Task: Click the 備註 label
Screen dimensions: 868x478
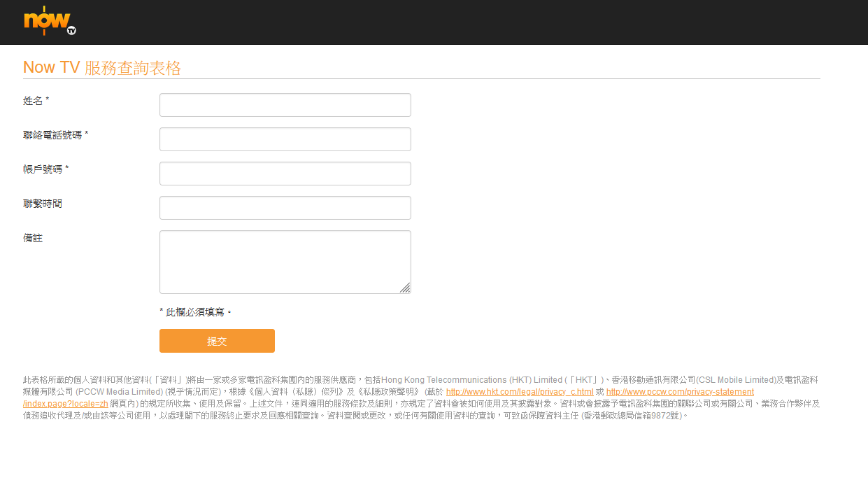Action: (x=33, y=238)
